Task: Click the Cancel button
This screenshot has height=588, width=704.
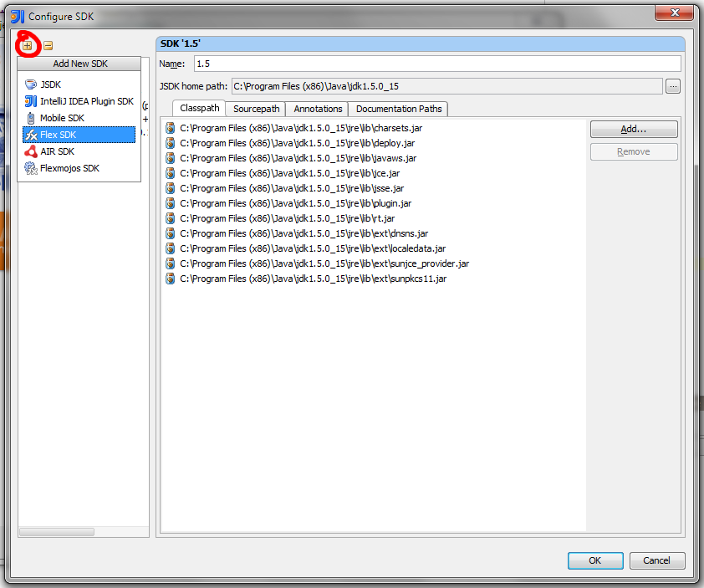Action: 657,560
